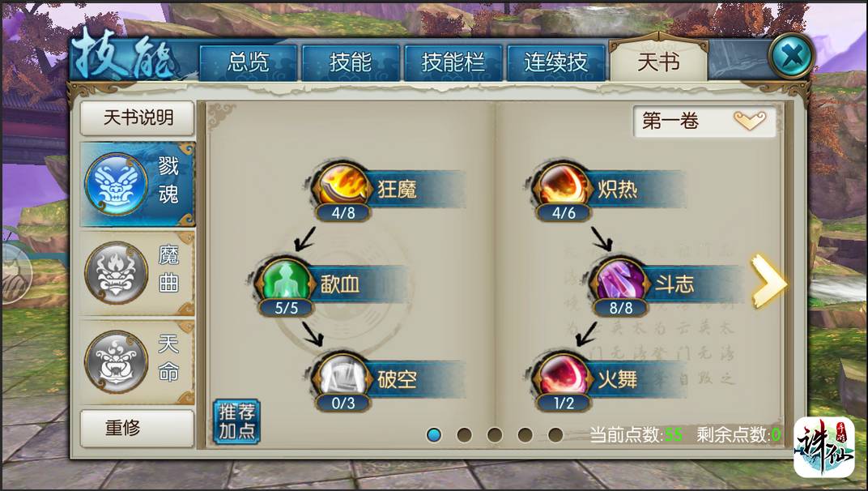Tap the green 歃血 skill icon

(286, 280)
